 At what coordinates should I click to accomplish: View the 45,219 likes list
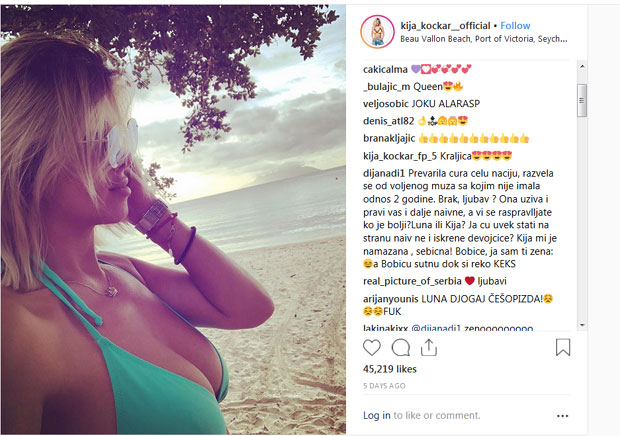(389, 369)
